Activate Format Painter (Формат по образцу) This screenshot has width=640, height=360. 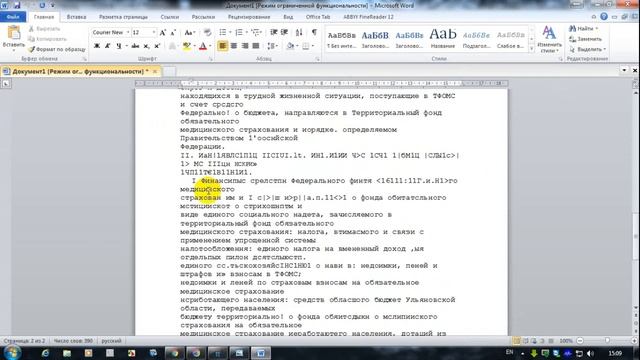tap(57, 49)
